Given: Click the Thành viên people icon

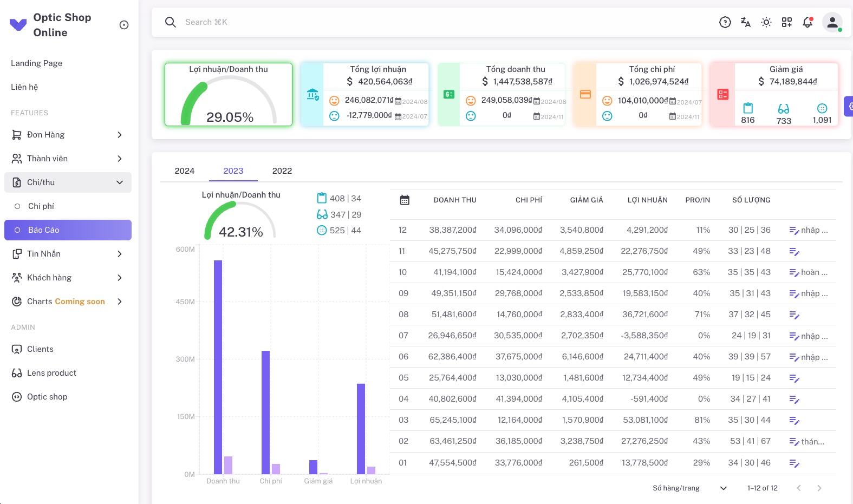Looking at the screenshot, I should [x=17, y=159].
